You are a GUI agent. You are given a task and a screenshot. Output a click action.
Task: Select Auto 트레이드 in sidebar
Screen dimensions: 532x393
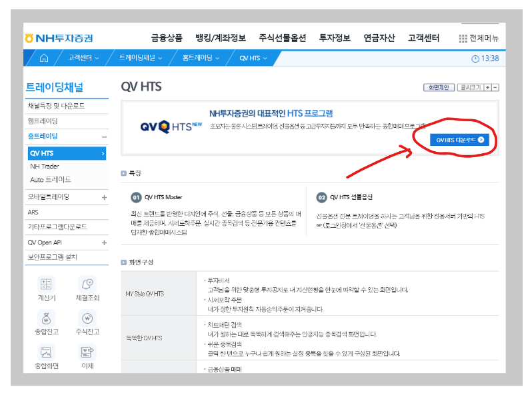click(x=50, y=180)
